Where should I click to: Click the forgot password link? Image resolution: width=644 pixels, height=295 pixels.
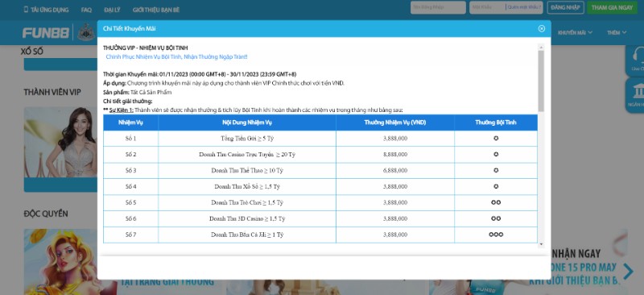pyautogui.click(x=524, y=7)
